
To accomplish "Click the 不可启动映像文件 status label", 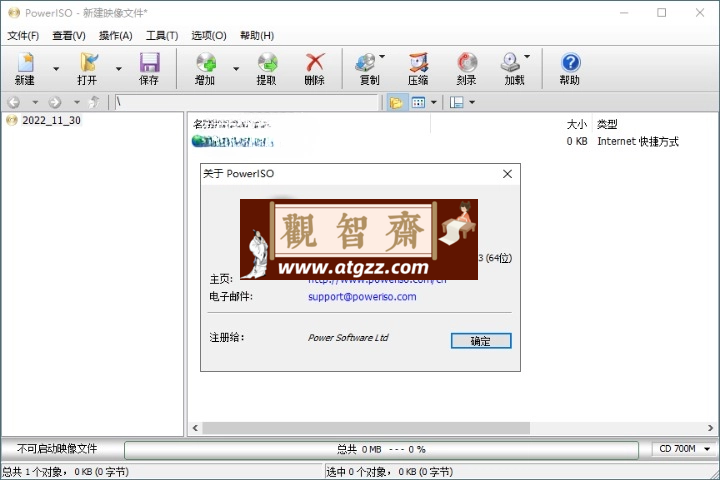I will tap(57, 449).
